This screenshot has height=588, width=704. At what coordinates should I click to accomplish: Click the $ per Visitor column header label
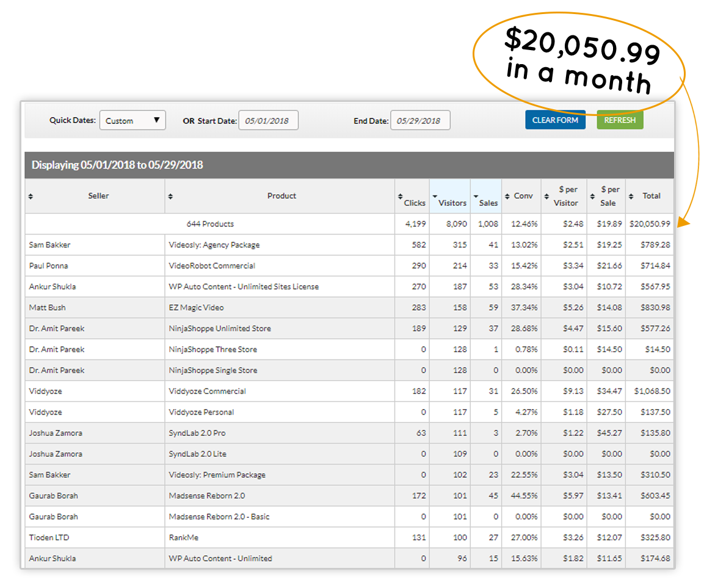(567, 196)
